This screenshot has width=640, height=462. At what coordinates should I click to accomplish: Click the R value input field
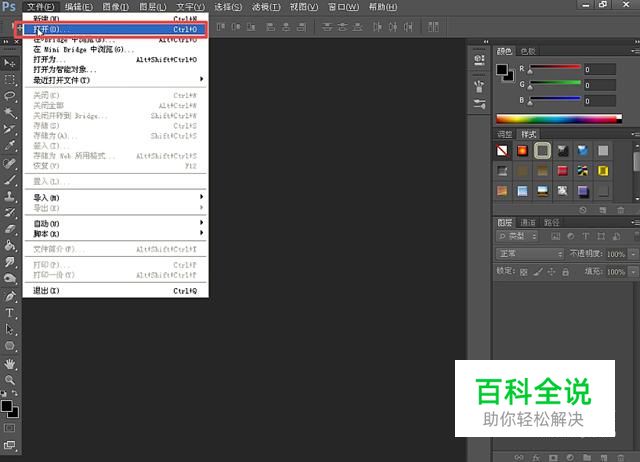click(x=600, y=70)
